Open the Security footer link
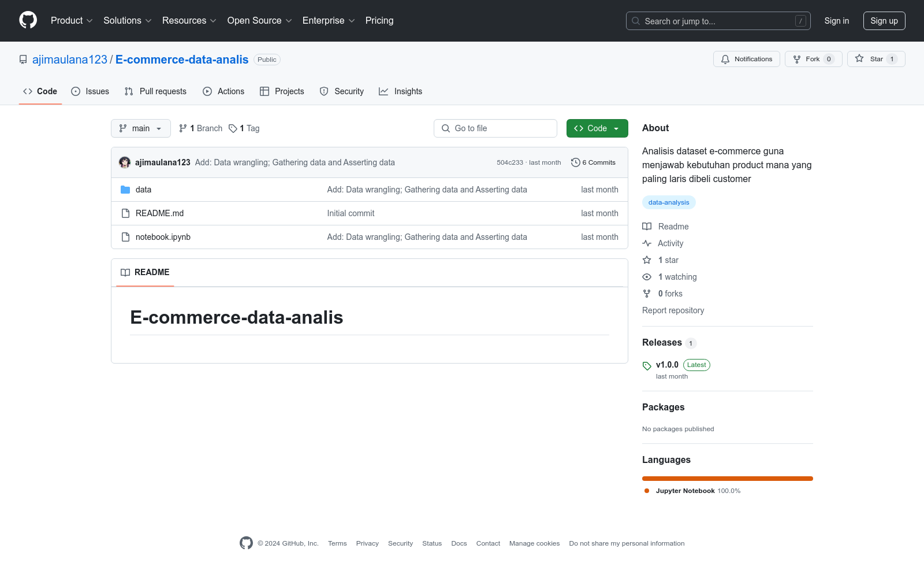Viewport: 924px width, 578px height. tap(400, 543)
